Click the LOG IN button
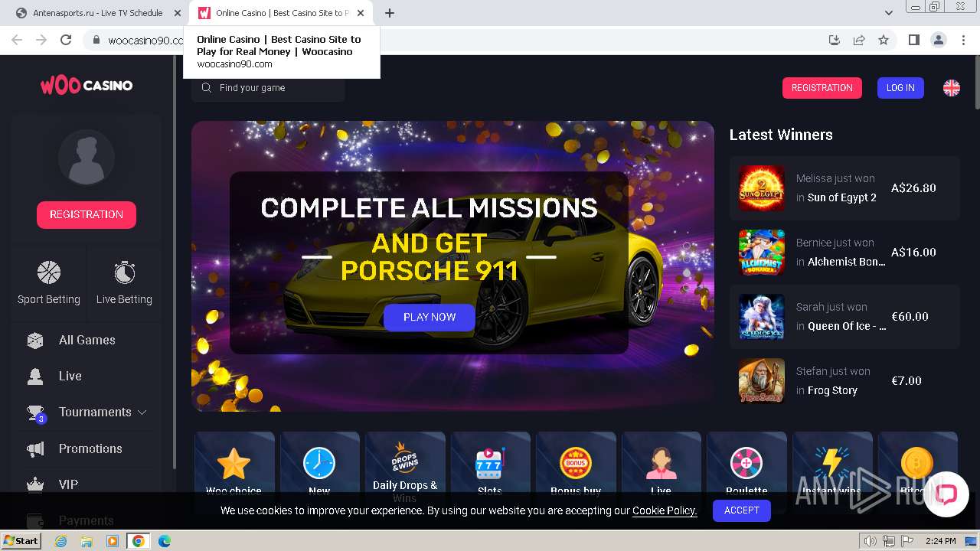This screenshot has height=551, width=980. pos(900,88)
